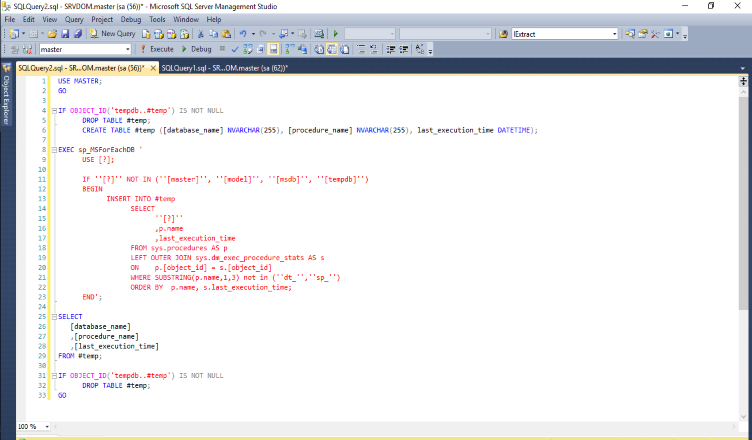Viewport: 752px width, 440px height.
Task: Click the Copy icon
Action: [213, 34]
